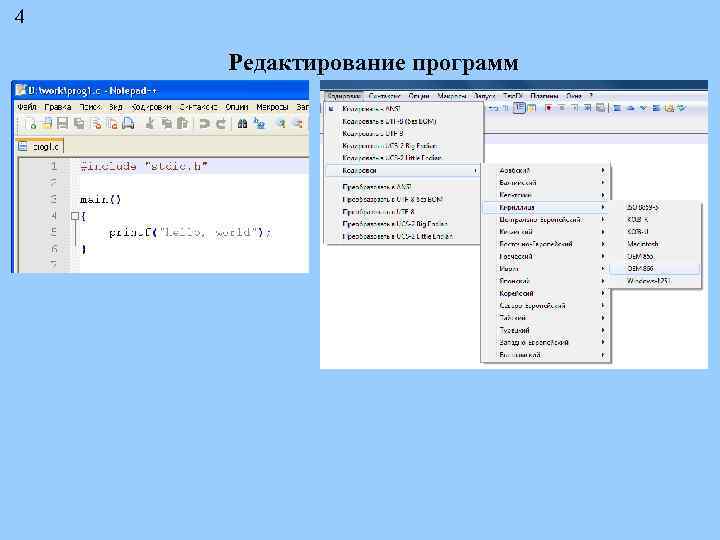Expand the Греческий encoding submenu
The width and height of the screenshot is (720, 540).
(546, 256)
